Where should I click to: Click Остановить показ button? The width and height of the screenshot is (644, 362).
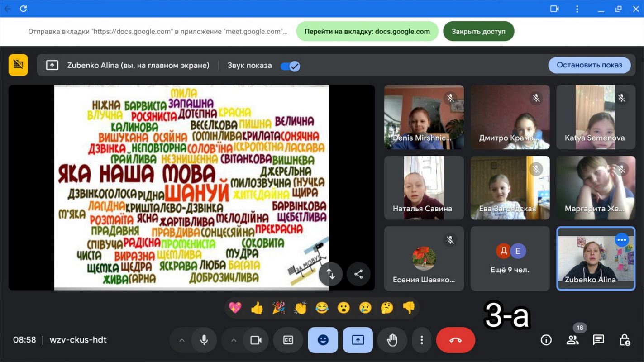[589, 65]
